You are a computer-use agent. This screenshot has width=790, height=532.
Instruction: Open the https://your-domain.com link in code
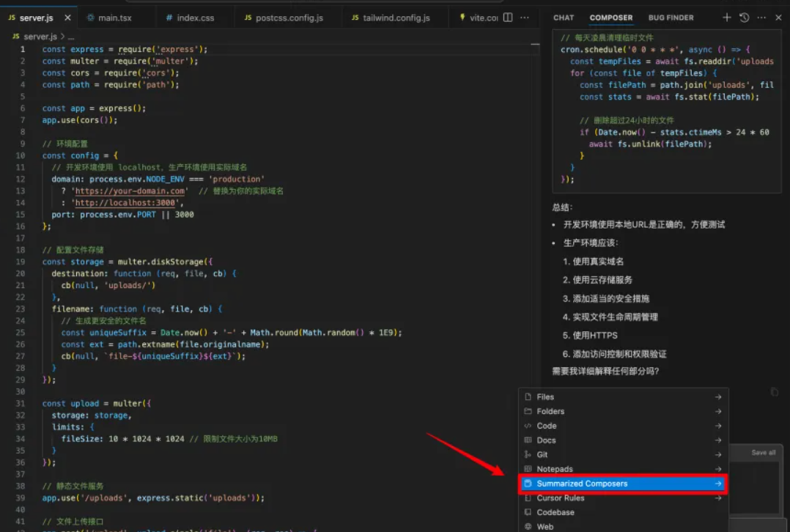[130, 191]
